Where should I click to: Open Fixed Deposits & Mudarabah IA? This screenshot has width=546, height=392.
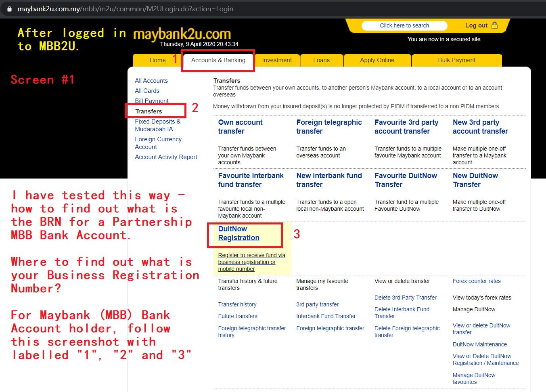[158, 125]
